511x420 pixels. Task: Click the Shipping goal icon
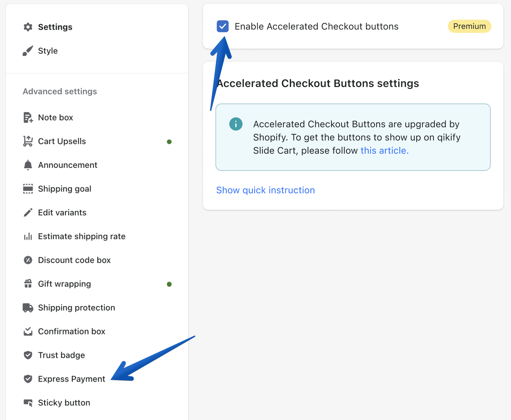pyautogui.click(x=28, y=189)
